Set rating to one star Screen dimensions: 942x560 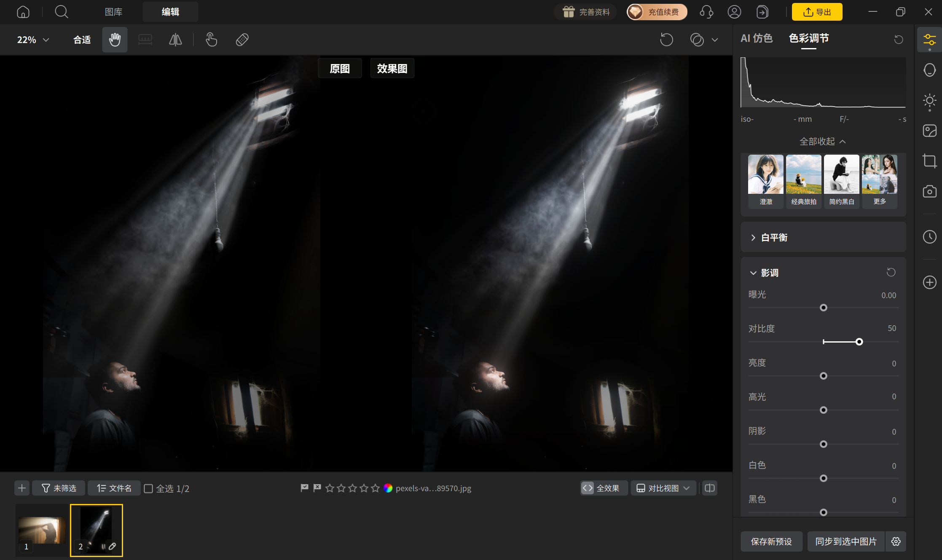point(330,488)
